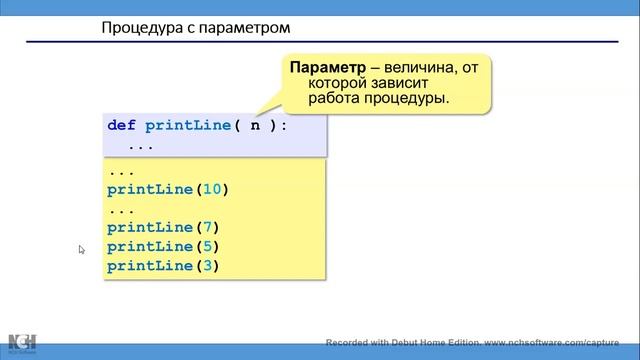The height and width of the screenshot is (360, 640).
Task: Click the callout text 'работа процедуры.'
Action: (378, 98)
